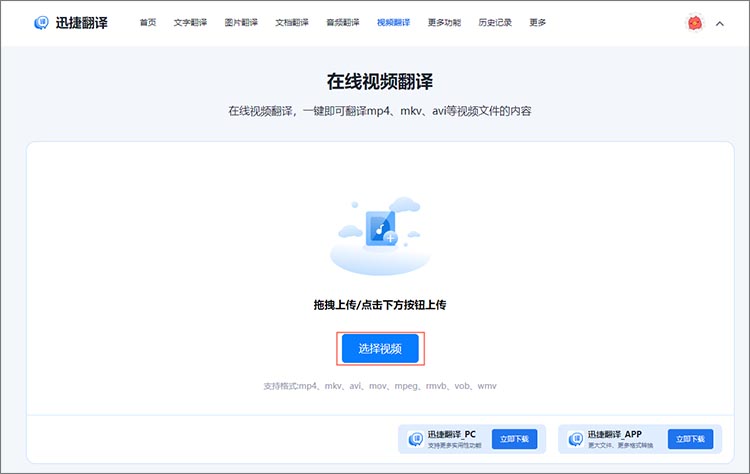
Task: Click the 迅捷翻译_PC label text
Action: (x=452, y=434)
